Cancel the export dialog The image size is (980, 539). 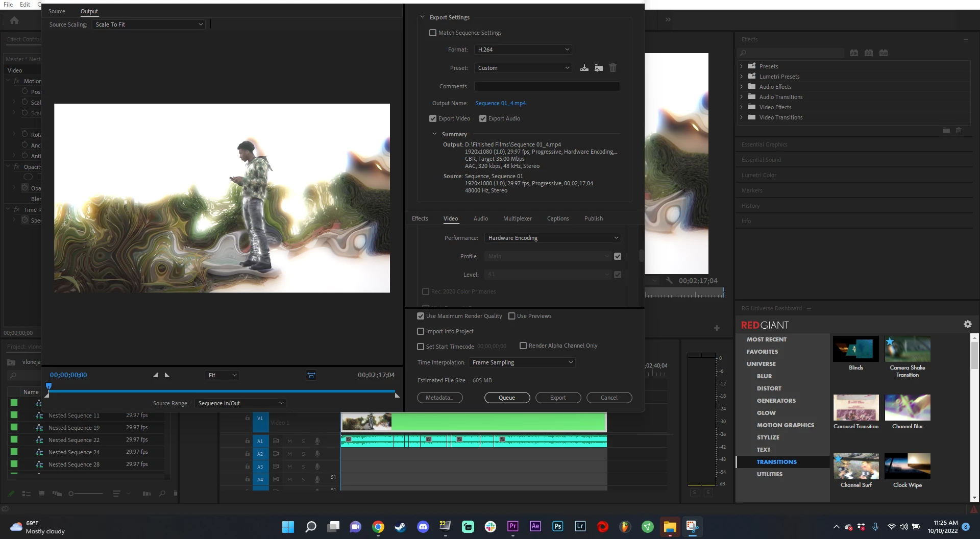click(x=609, y=398)
